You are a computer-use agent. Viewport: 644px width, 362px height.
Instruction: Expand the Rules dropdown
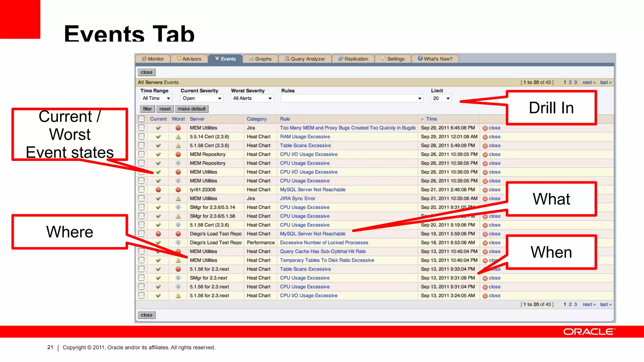click(352, 98)
